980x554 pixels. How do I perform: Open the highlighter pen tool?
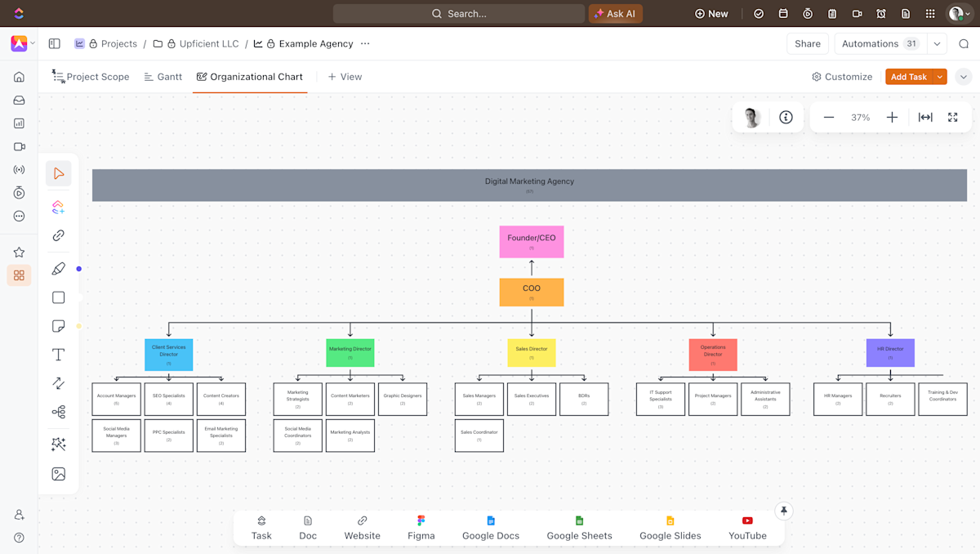tap(58, 268)
